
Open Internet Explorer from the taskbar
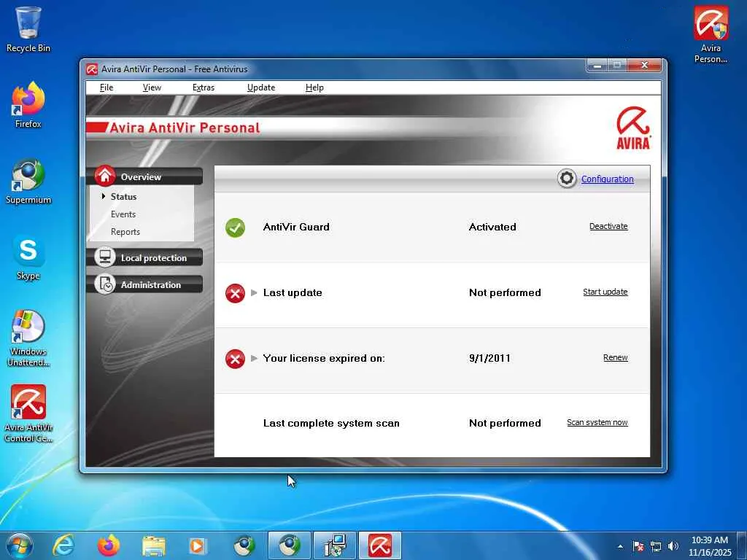click(x=64, y=545)
